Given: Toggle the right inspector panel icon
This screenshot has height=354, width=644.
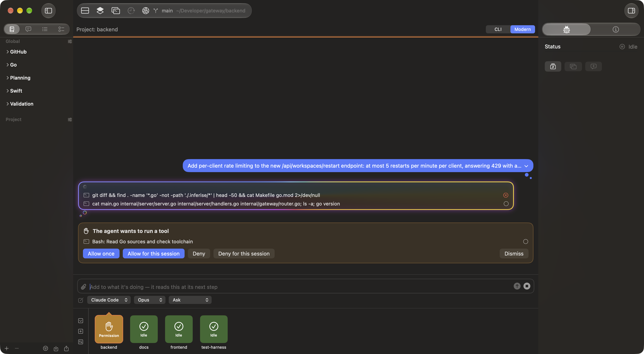Looking at the screenshot, I should click(x=631, y=11).
